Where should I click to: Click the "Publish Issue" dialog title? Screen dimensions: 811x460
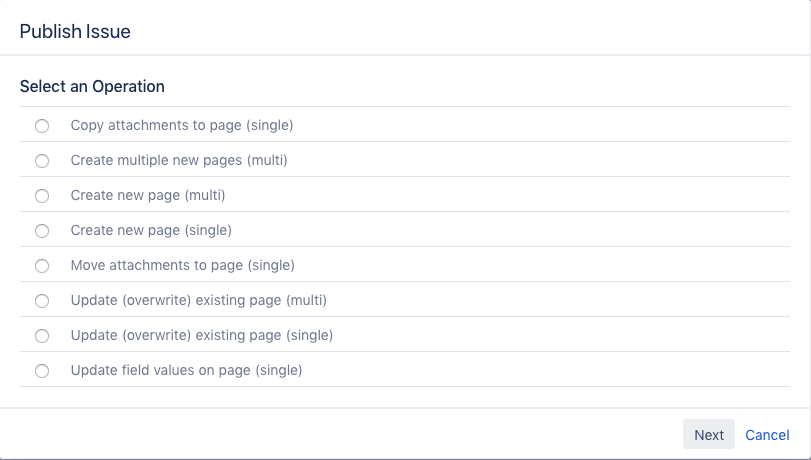click(75, 32)
